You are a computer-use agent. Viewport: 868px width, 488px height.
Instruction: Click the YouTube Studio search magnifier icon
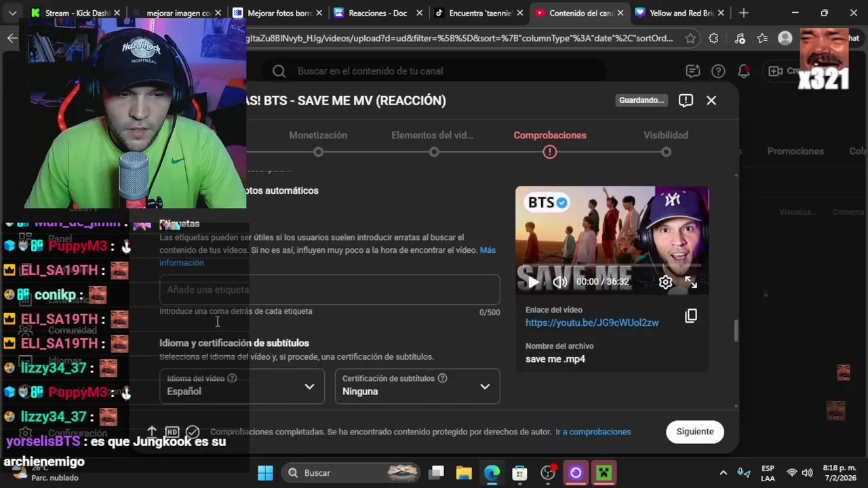pos(279,71)
